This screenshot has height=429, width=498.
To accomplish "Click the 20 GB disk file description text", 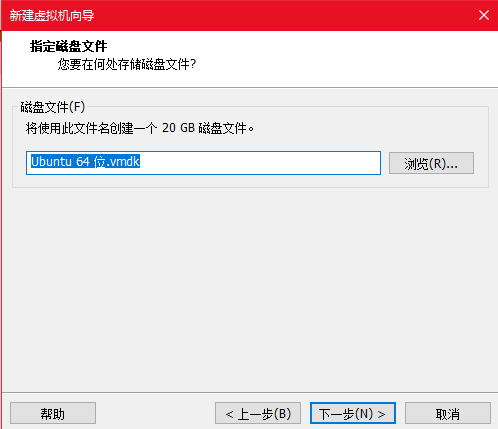I will click(140, 128).
